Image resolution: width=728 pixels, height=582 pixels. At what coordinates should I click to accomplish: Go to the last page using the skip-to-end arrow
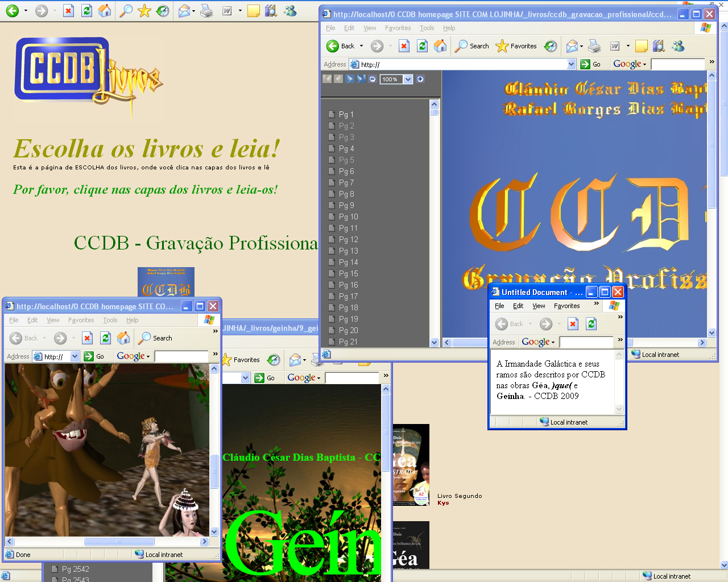(x=361, y=79)
